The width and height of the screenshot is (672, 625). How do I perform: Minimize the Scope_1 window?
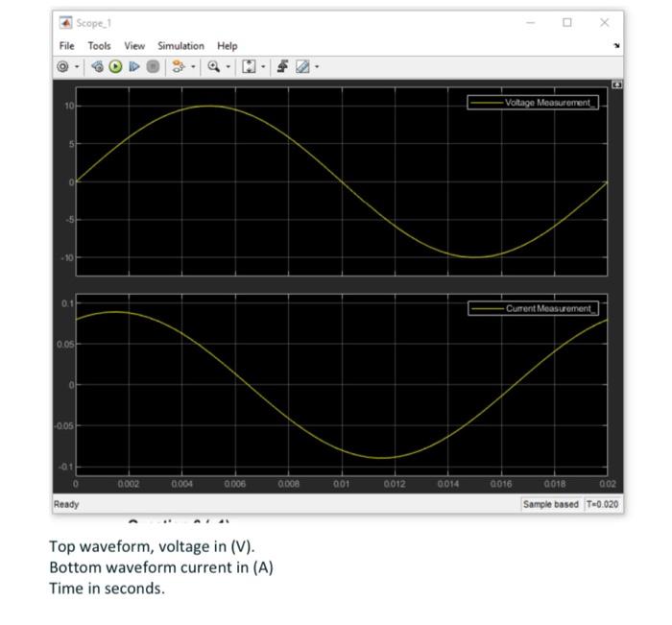coord(531,23)
